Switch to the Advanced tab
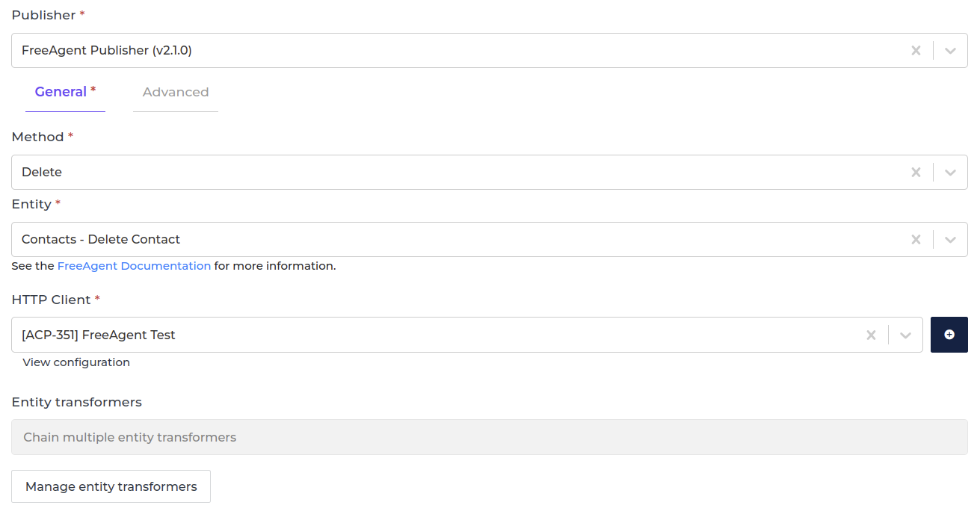Viewport: 980px width, 520px height. click(176, 93)
